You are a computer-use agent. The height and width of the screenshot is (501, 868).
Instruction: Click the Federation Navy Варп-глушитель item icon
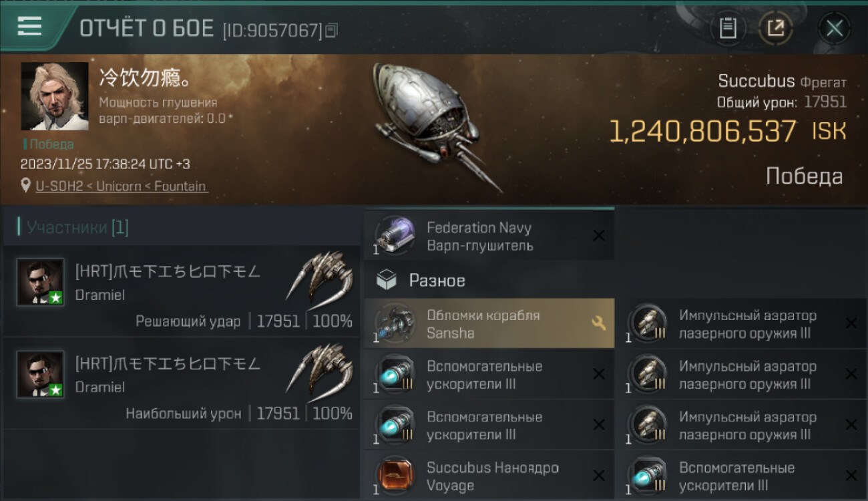395,235
